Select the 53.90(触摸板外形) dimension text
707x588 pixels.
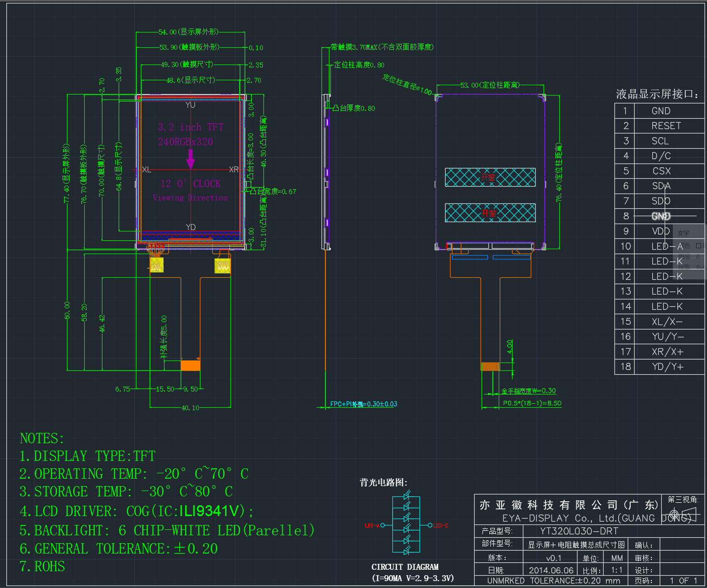tap(190, 47)
